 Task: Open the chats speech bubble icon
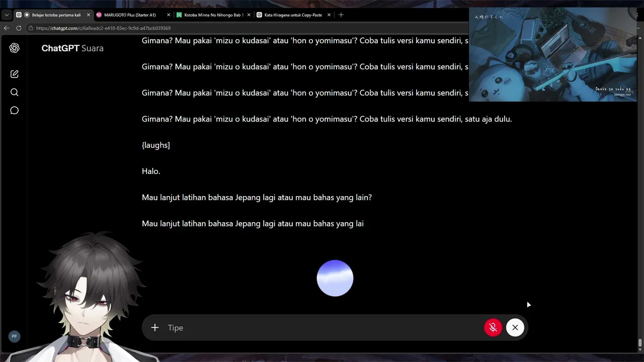[14, 110]
